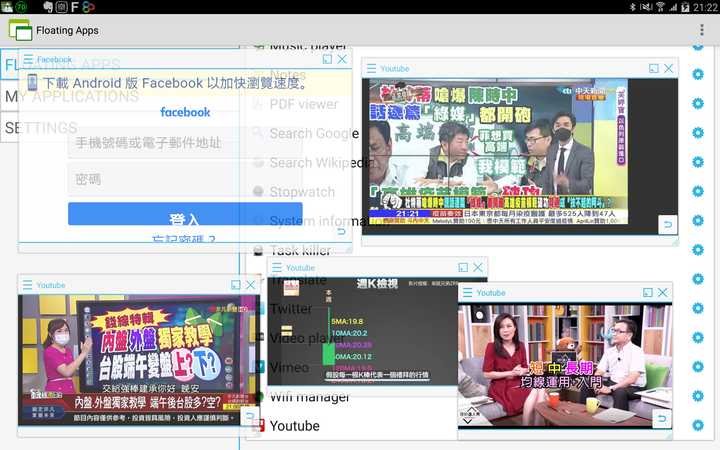The image size is (720, 450).
Task: Maximize the 週K檢視 Youtube window
Action: (463, 268)
